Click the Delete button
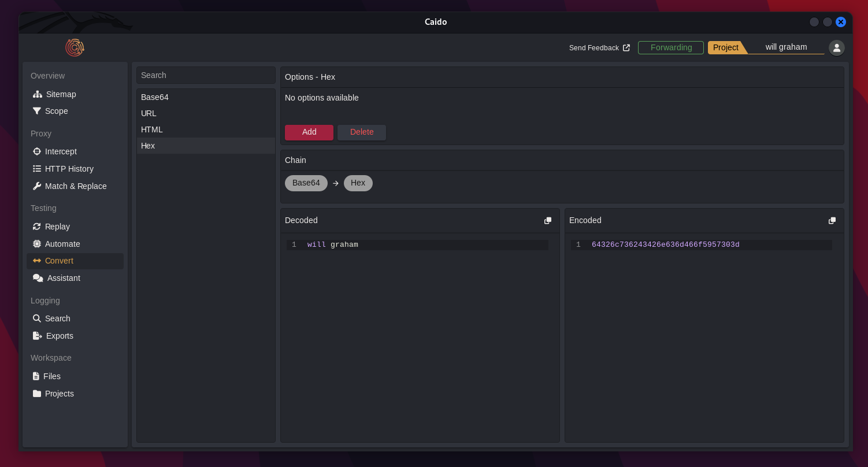The height and width of the screenshot is (467, 868). [x=362, y=132]
